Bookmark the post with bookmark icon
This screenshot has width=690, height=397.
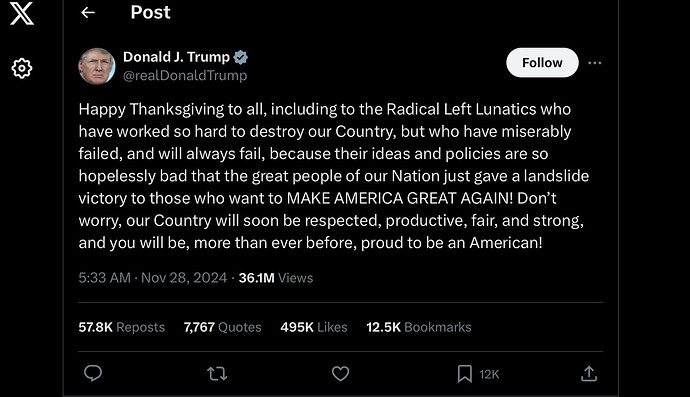464,374
